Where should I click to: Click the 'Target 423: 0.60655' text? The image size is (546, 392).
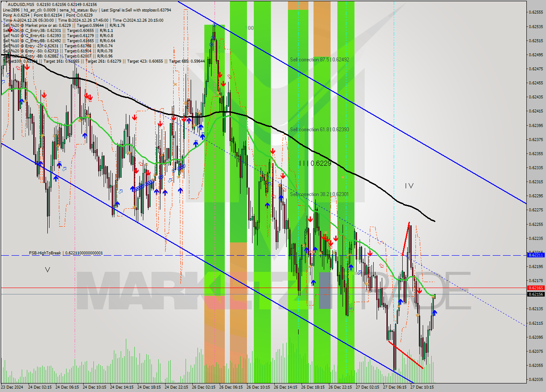tap(145, 61)
